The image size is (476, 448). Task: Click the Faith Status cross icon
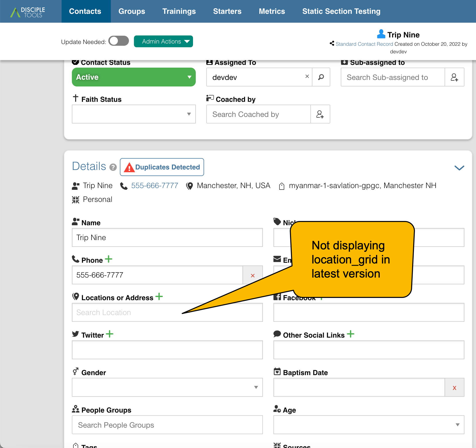[76, 98]
